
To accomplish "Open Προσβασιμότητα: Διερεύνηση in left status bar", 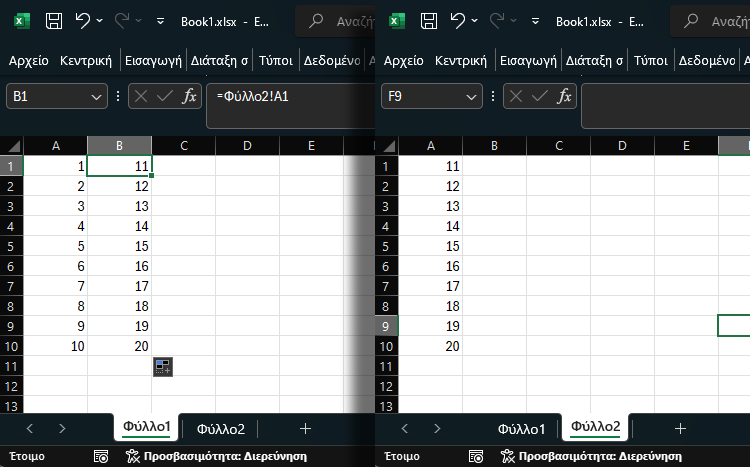I will click(x=216, y=456).
